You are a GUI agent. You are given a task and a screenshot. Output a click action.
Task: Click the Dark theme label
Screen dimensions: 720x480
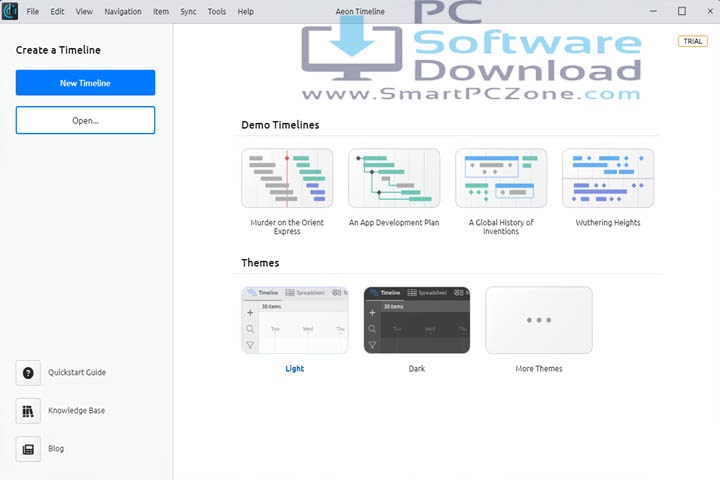click(x=417, y=368)
